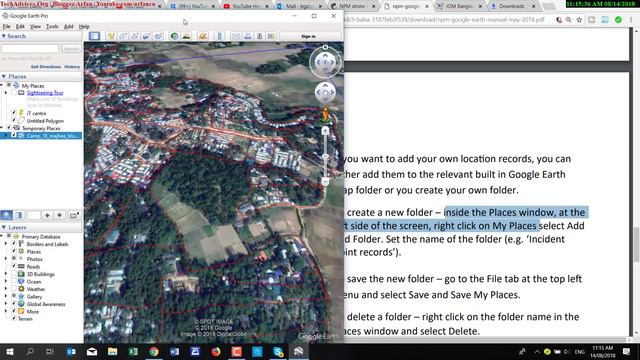This screenshot has height=360, width=640.
Task: Expand the Gallery layer tree arrow
Action: pyautogui.click(x=6, y=296)
